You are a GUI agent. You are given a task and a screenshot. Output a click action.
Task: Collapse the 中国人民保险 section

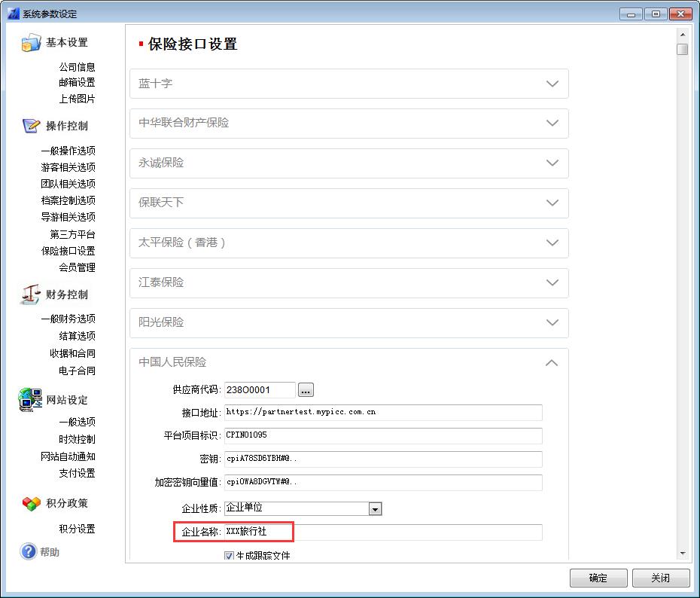[x=552, y=362]
